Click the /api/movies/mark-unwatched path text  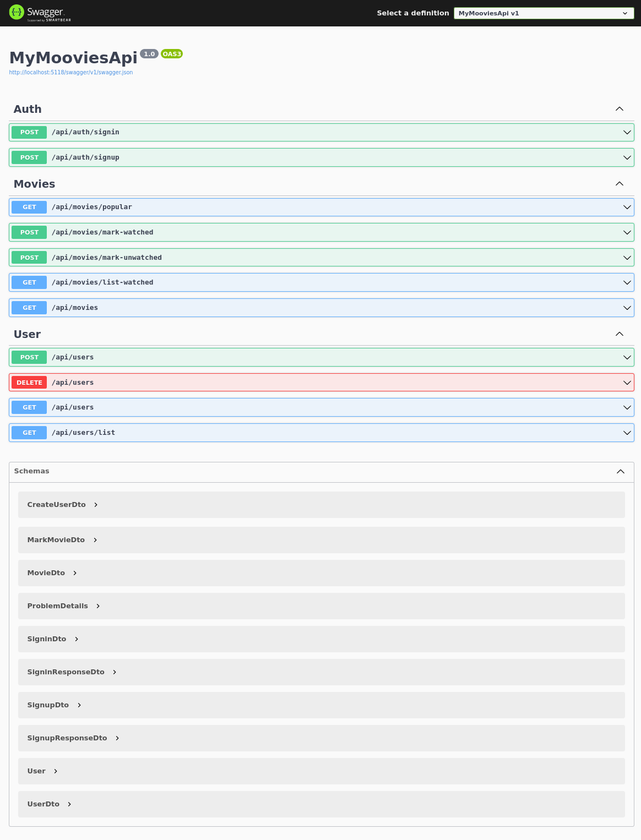pos(107,258)
